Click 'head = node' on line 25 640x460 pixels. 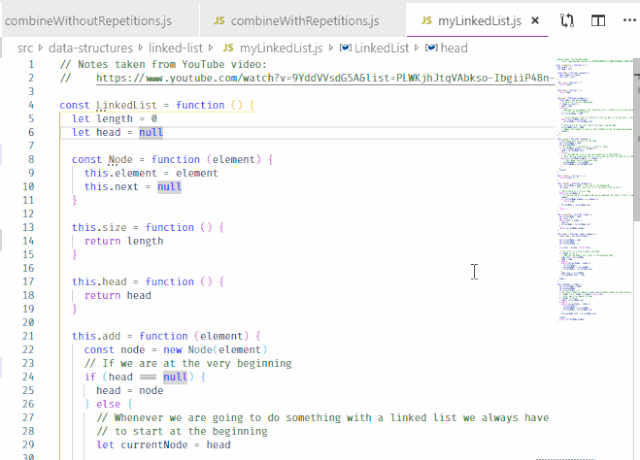pyautogui.click(x=130, y=391)
